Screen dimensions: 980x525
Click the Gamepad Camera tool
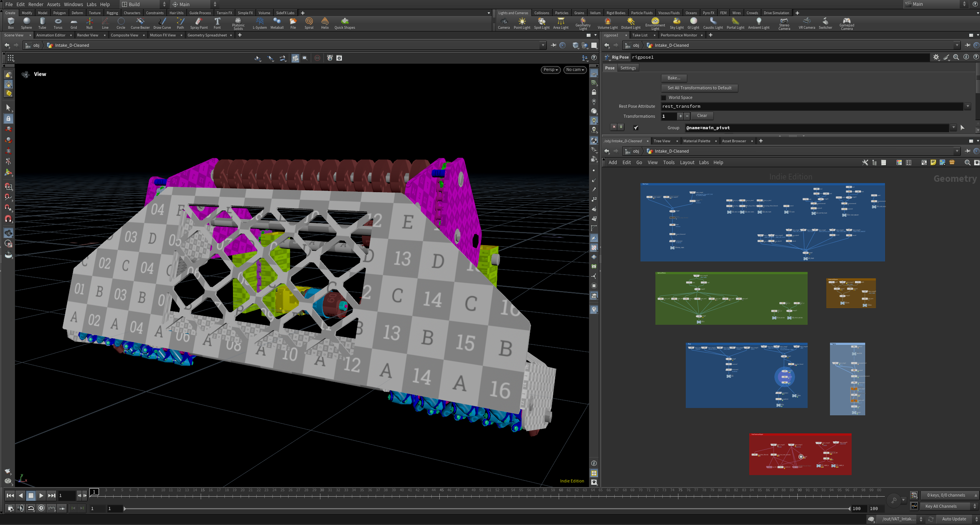point(847,24)
